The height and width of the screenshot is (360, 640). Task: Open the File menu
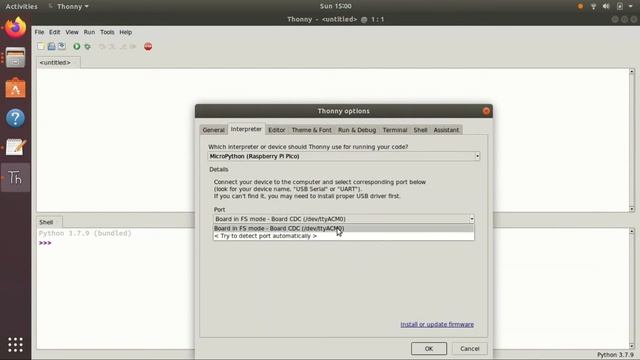pos(39,32)
